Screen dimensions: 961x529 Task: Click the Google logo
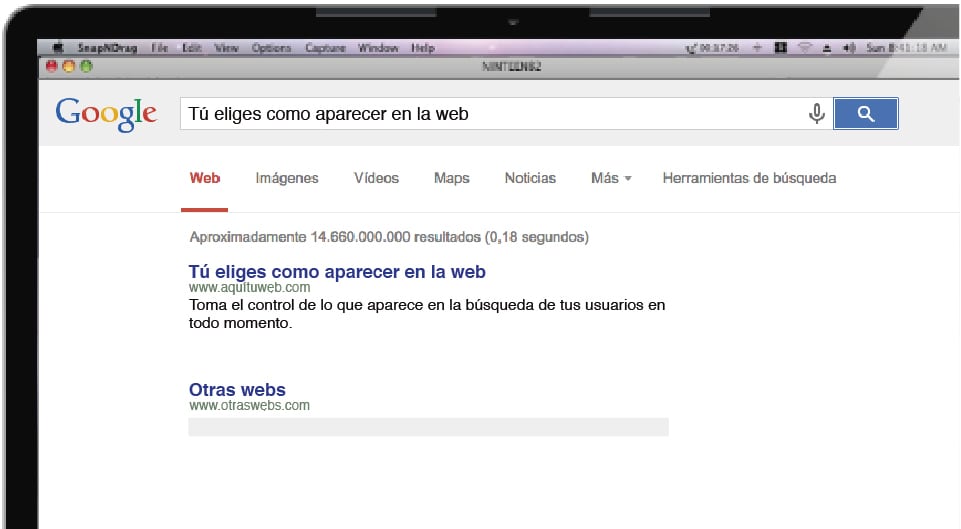106,114
